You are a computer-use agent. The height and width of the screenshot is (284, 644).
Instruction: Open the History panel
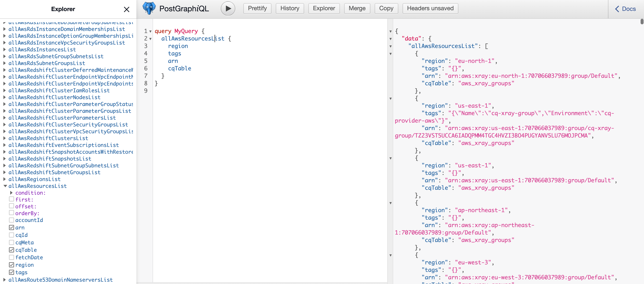tap(289, 9)
